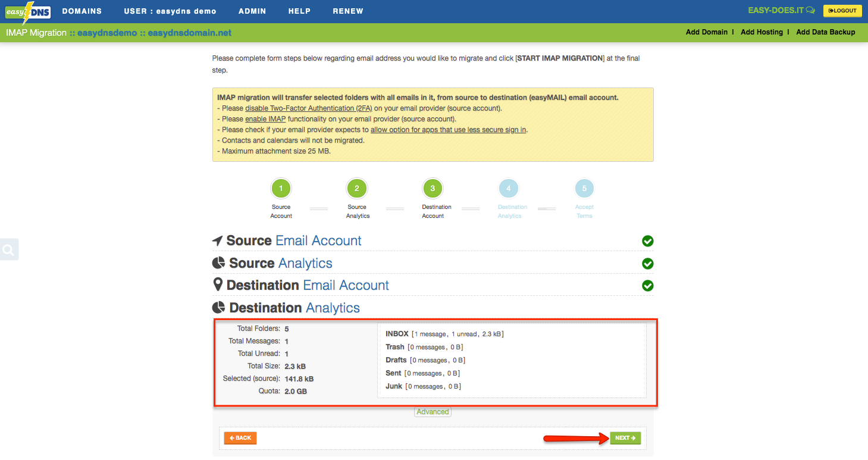The height and width of the screenshot is (460, 868).
Task: Select the Junk folder row
Action: [423, 386]
